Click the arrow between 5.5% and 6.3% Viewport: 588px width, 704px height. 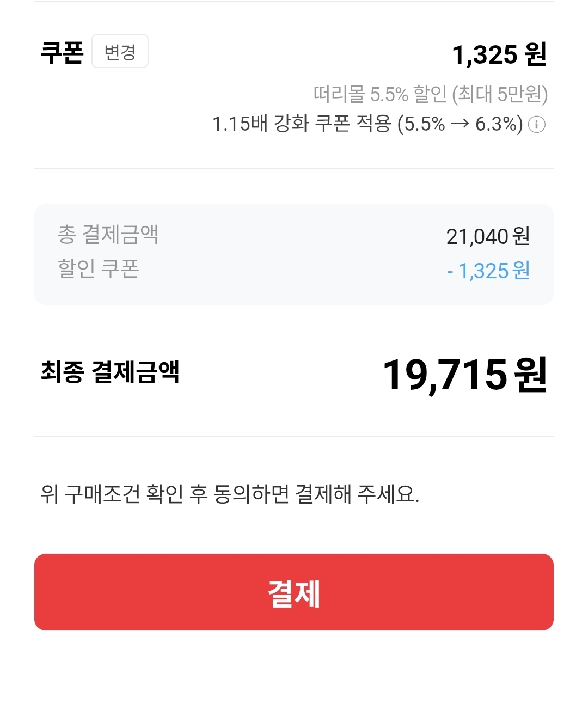click(460, 124)
